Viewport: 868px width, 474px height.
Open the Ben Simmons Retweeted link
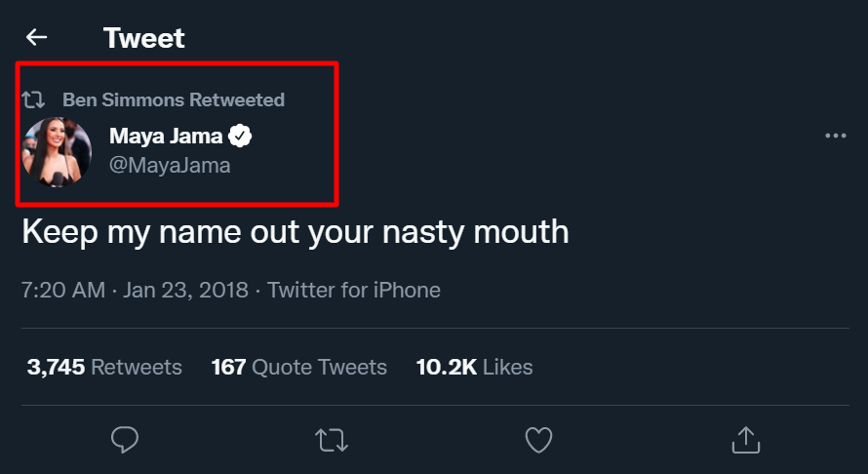[x=174, y=99]
